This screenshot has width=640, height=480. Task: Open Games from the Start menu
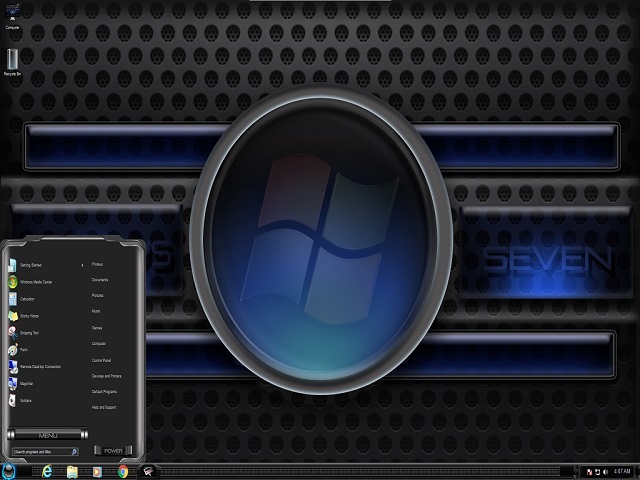[x=97, y=328]
